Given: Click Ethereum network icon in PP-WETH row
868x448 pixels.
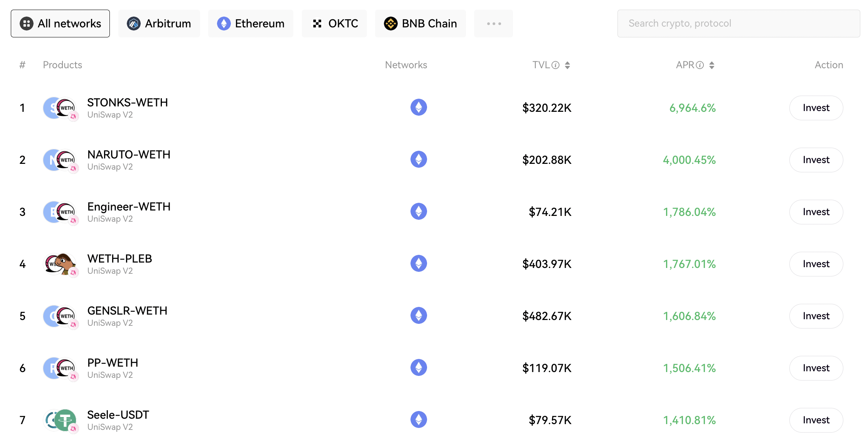Looking at the screenshot, I should [x=419, y=367].
